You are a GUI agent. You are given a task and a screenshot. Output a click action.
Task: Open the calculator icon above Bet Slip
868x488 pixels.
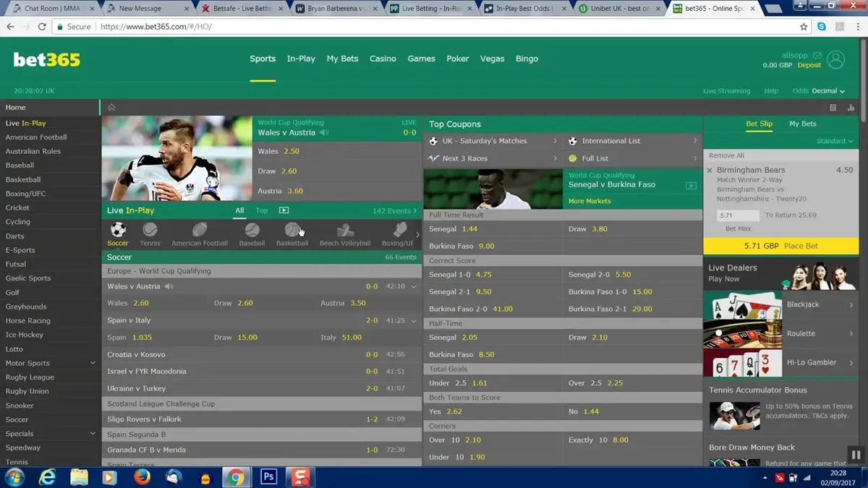pyautogui.click(x=833, y=107)
